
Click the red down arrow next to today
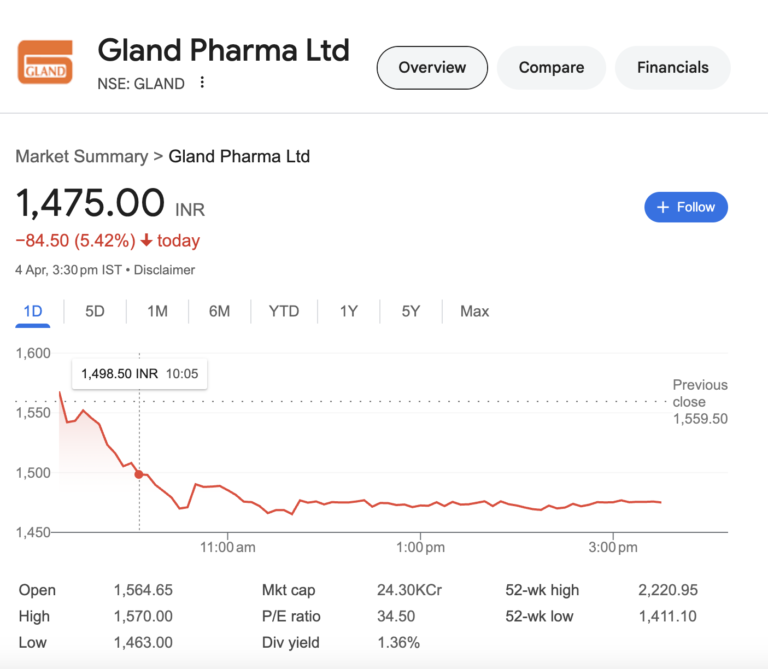(x=146, y=241)
